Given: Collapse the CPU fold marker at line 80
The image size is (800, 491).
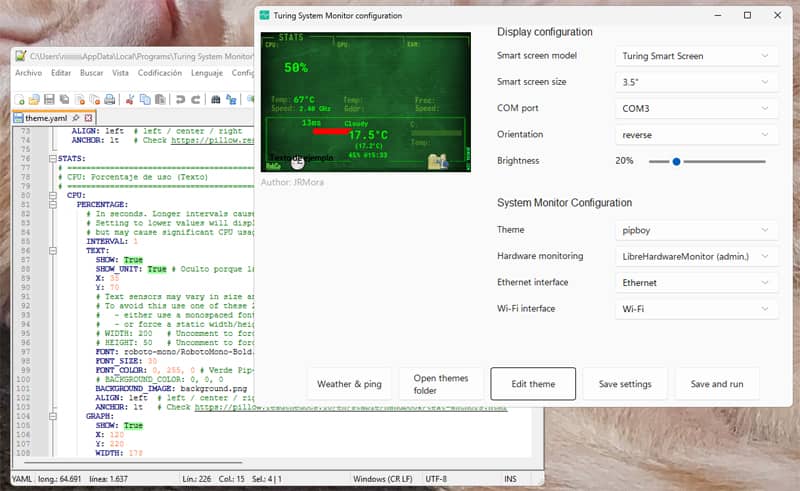Looking at the screenshot, I should [x=53, y=195].
